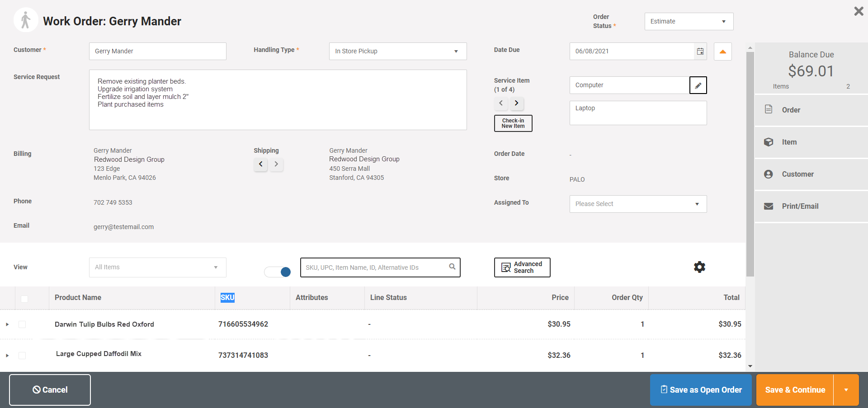868x408 pixels.
Task: Open the View All Items dropdown
Action: coord(158,267)
